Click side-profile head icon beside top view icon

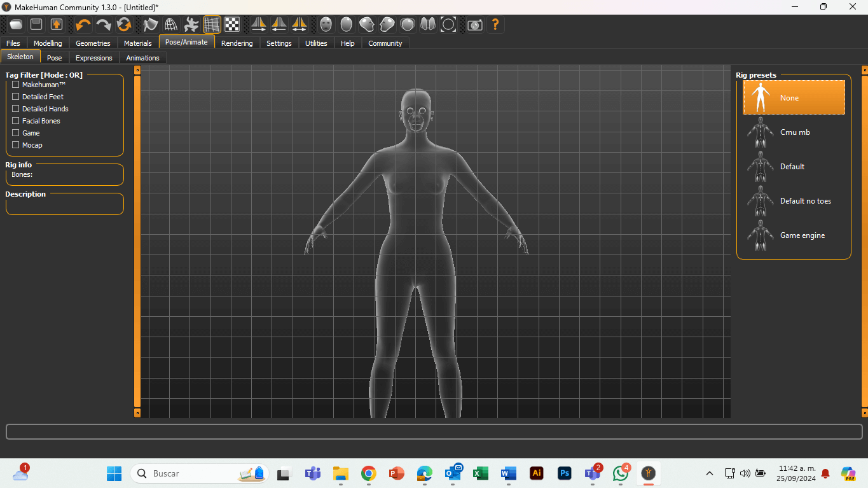click(387, 25)
